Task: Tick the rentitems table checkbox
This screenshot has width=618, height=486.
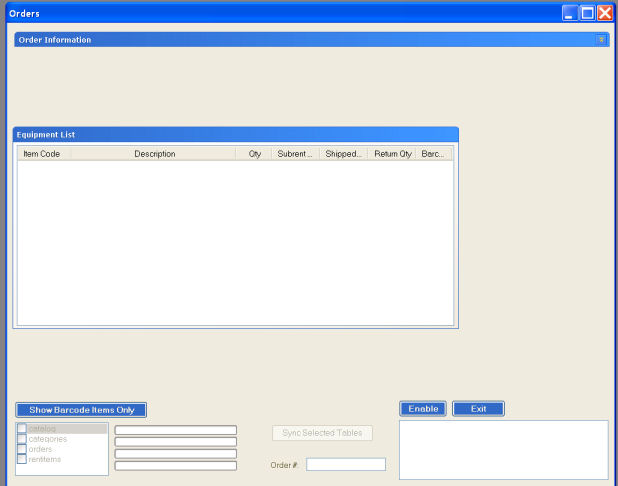Action: pos(22,459)
